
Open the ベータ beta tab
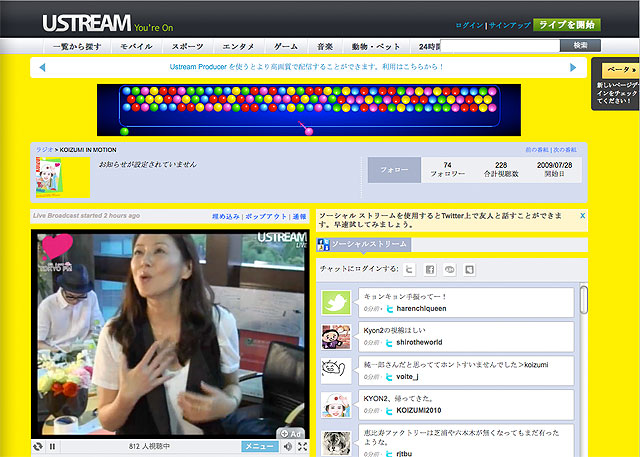tap(620, 70)
